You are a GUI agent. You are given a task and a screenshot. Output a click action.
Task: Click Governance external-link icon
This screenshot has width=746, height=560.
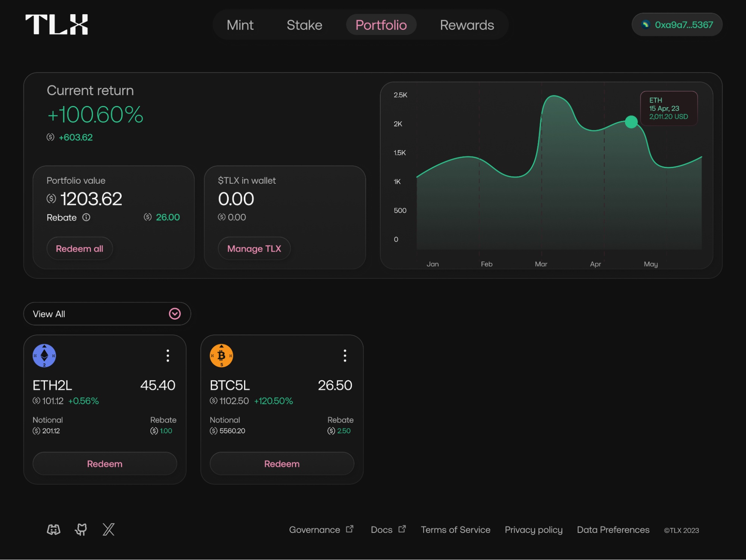pos(350,529)
